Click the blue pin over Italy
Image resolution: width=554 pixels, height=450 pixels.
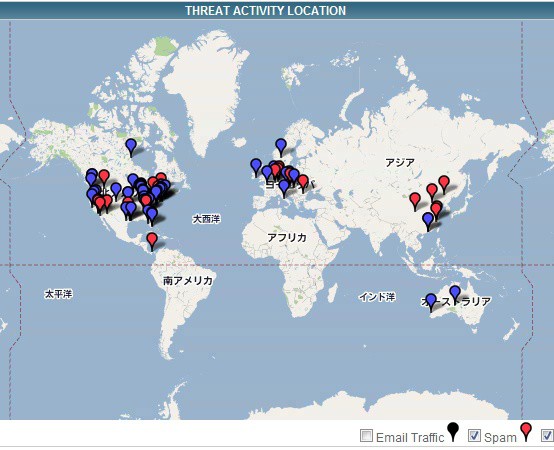284,189
